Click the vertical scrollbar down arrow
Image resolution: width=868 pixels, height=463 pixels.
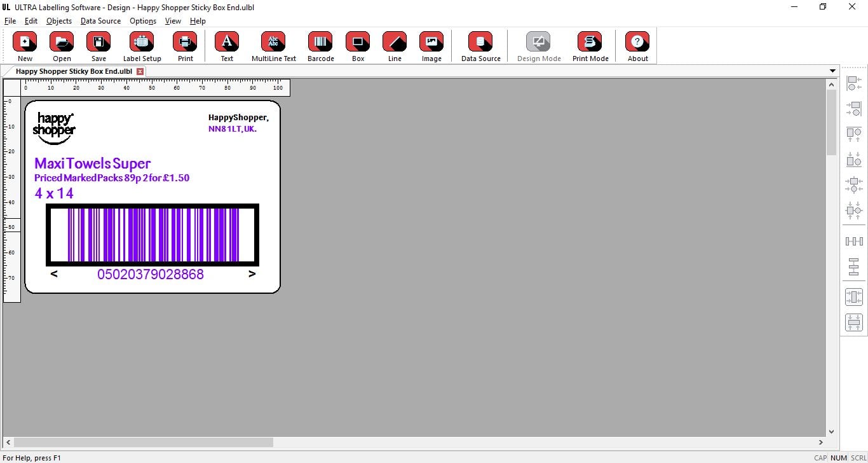point(831,431)
